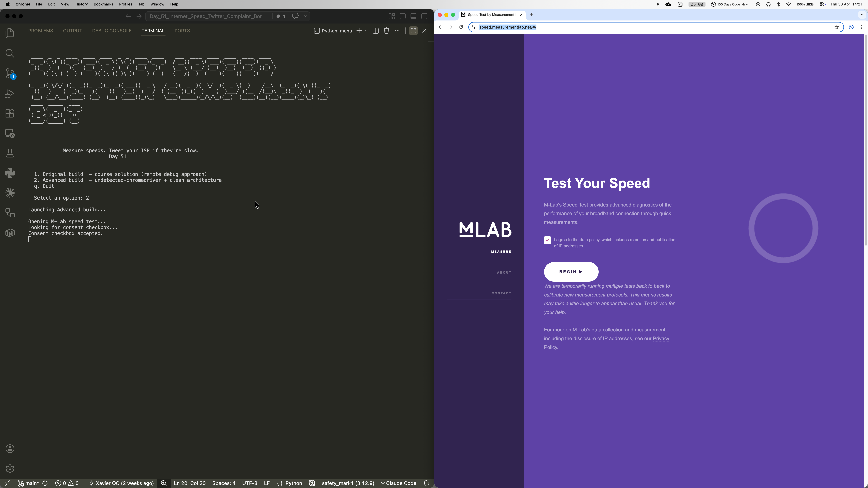This screenshot has width=868, height=488.
Task: Switch to the PROBLEMS panel tab
Action: [x=40, y=31]
